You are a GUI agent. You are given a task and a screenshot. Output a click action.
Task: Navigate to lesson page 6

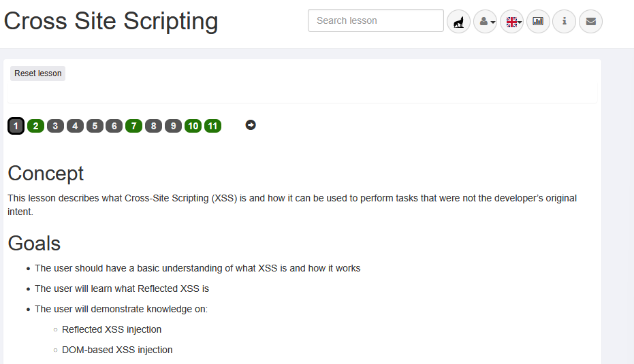coord(114,126)
